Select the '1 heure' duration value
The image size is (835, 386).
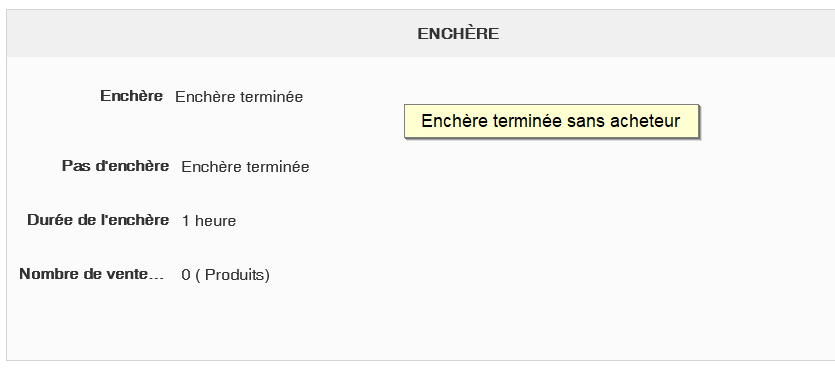tap(209, 221)
